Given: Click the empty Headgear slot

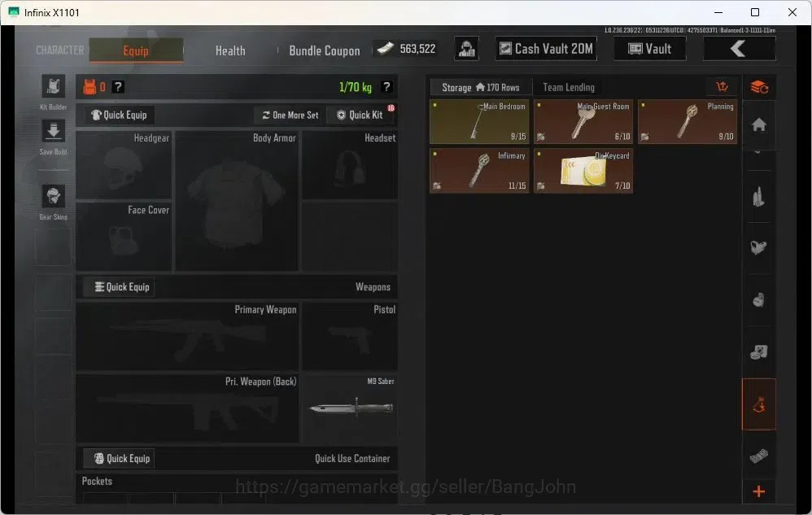Looking at the screenshot, I should 124,165.
